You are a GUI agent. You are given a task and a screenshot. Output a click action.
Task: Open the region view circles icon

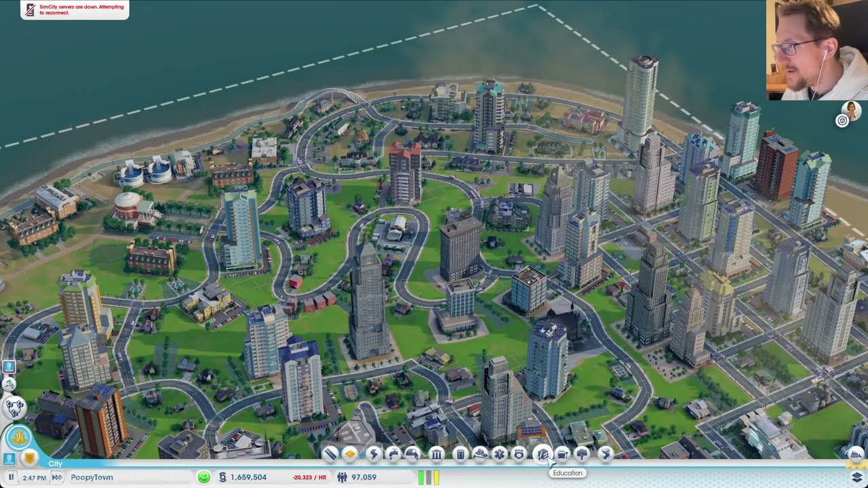pyautogui.click(x=14, y=407)
